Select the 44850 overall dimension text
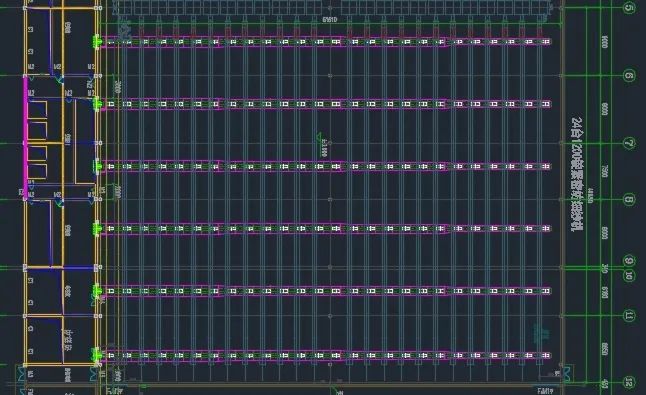Viewport: 646px width, 395px height. (x=590, y=195)
